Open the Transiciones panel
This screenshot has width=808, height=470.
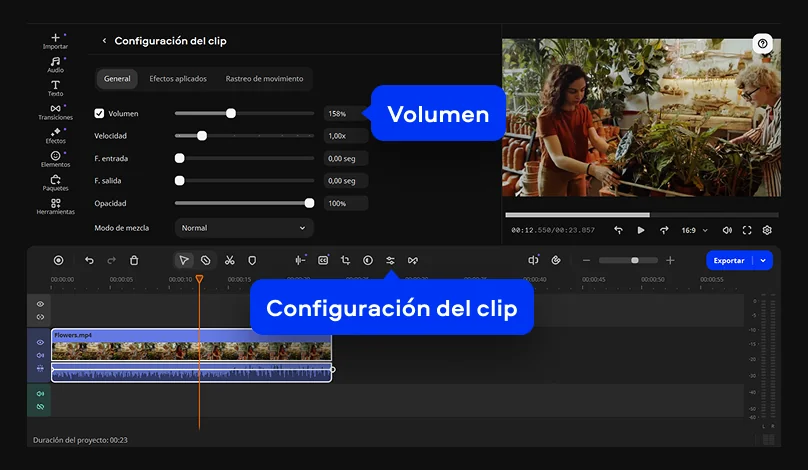click(x=55, y=111)
